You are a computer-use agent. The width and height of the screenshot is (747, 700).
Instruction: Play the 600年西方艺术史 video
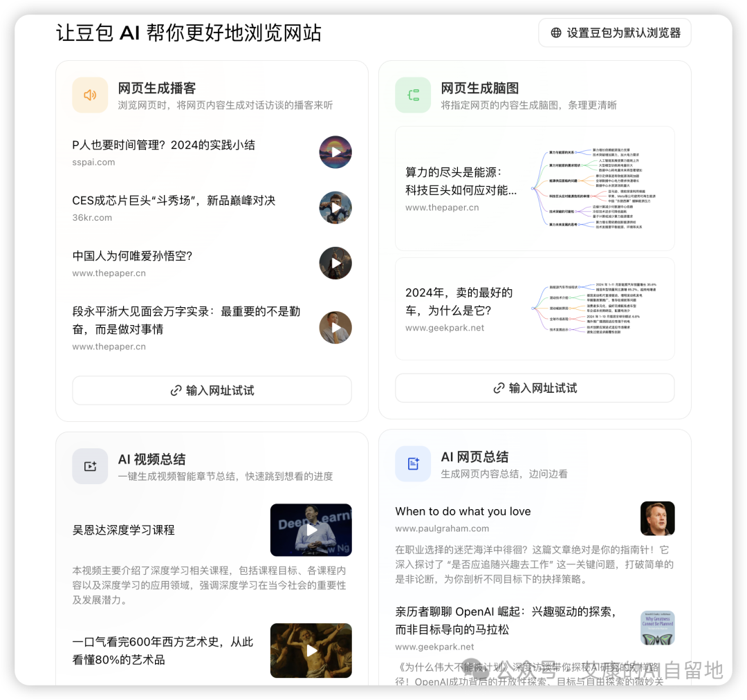tap(311, 650)
